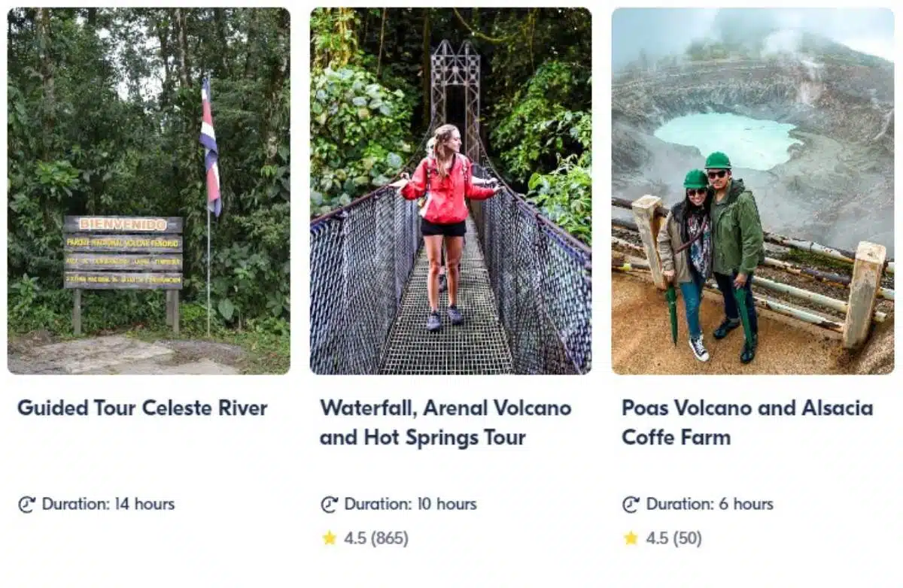Click the 4.5 (50) rating text
The width and height of the screenshot is (903, 588).
673,538
